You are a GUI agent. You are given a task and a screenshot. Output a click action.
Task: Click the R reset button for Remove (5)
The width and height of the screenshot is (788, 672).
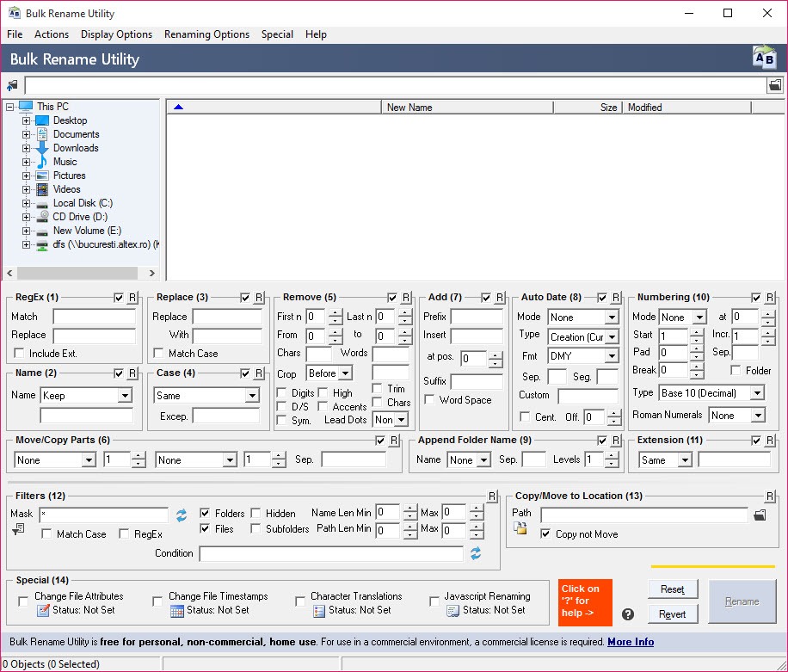406,298
